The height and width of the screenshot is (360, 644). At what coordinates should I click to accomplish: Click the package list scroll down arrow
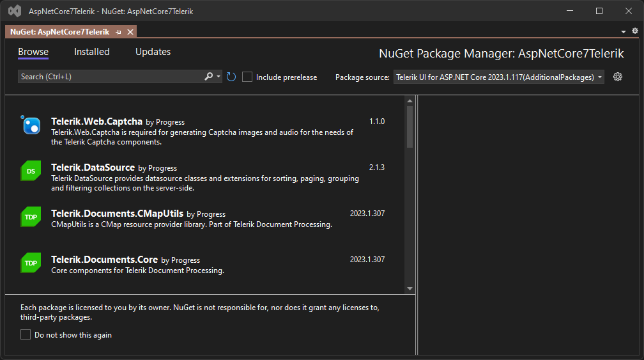[x=410, y=288]
